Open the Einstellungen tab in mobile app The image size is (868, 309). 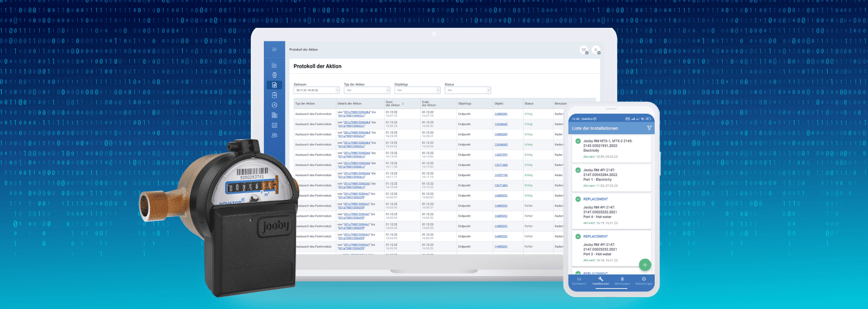pos(644,281)
